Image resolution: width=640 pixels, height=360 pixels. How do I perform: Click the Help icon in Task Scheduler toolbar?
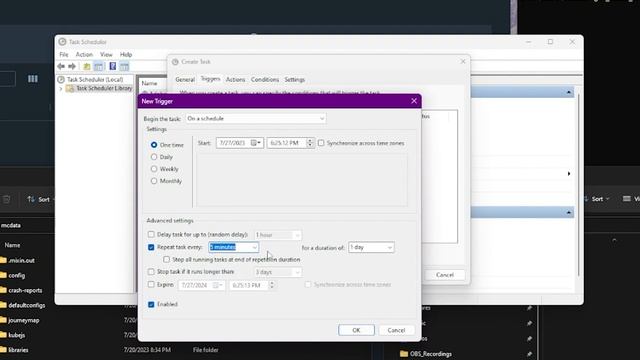113,66
